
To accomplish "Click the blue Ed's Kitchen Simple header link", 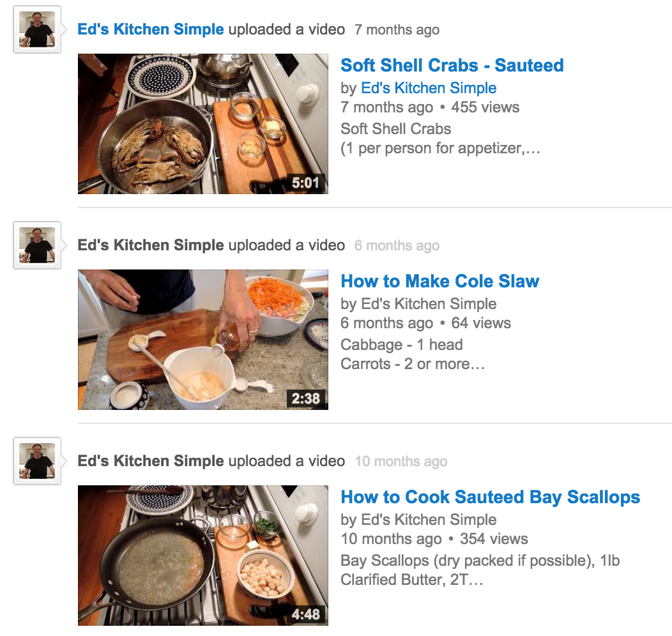I will (x=150, y=29).
